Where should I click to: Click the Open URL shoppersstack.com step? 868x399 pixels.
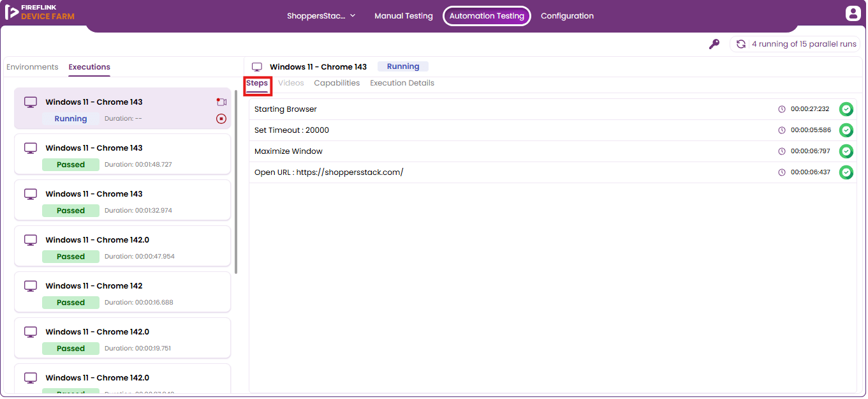pyautogui.click(x=552, y=172)
